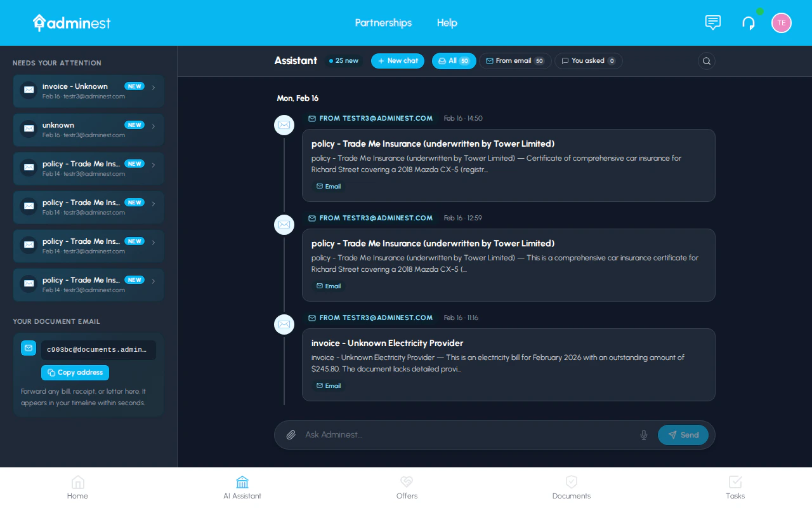Click the 'Feb 16 · 11:16' timestamp
This screenshot has width=812, height=508.
tap(461, 318)
